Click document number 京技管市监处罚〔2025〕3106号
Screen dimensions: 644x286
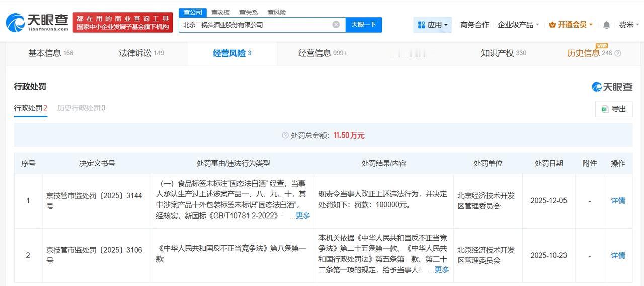click(x=95, y=255)
